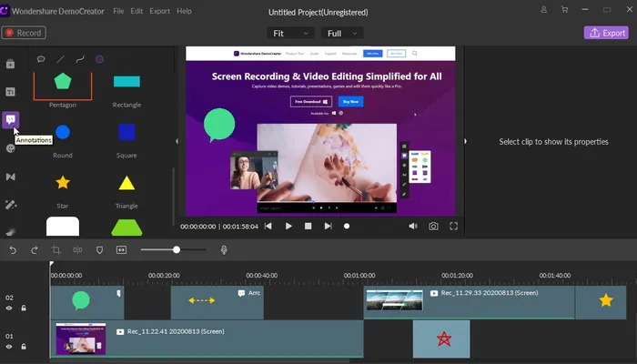Click the playhead marker at timeline start
Image resolution: width=637 pixels, height=364 pixels.
click(52, 265)
